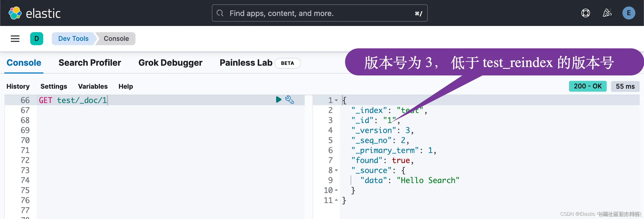The width and height of the screenshot is (644, 219).
Task: Open the Grok Debugger tab
Action: (x=170, y=63)
